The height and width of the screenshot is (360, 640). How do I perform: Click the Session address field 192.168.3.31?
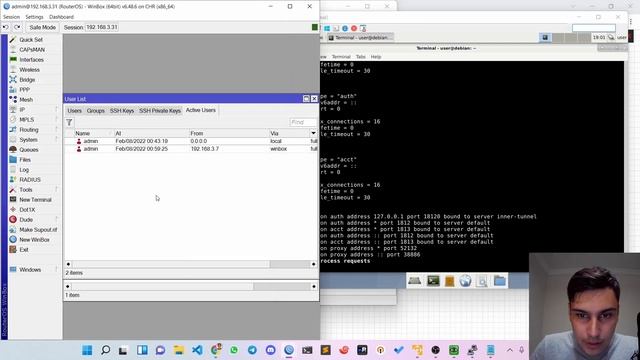(102, 27)
